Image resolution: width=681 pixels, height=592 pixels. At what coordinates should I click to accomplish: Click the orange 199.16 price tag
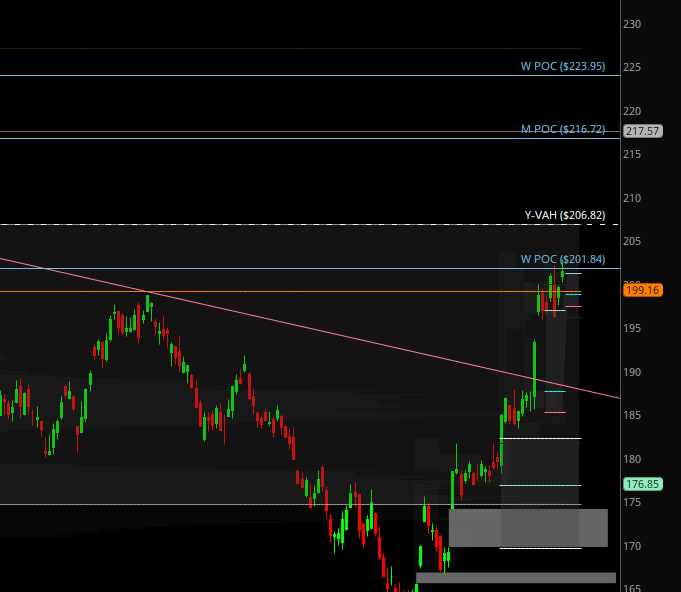click(x=643, y=290)
